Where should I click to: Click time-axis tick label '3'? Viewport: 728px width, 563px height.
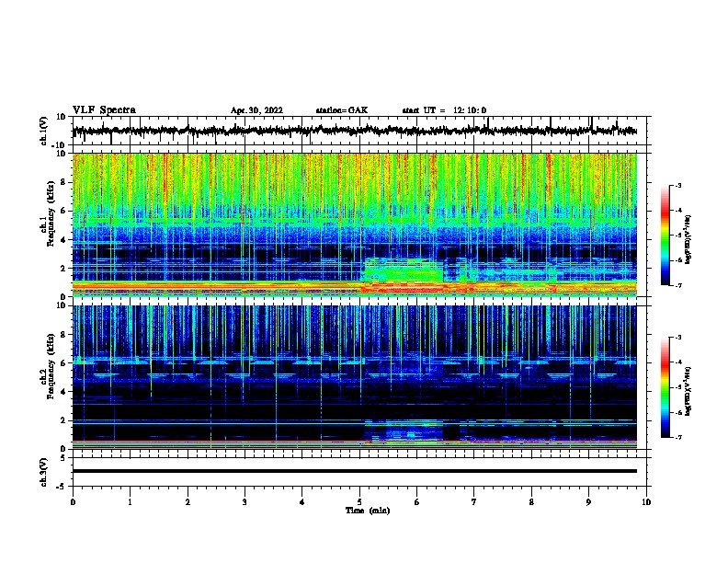coord(245,501)
